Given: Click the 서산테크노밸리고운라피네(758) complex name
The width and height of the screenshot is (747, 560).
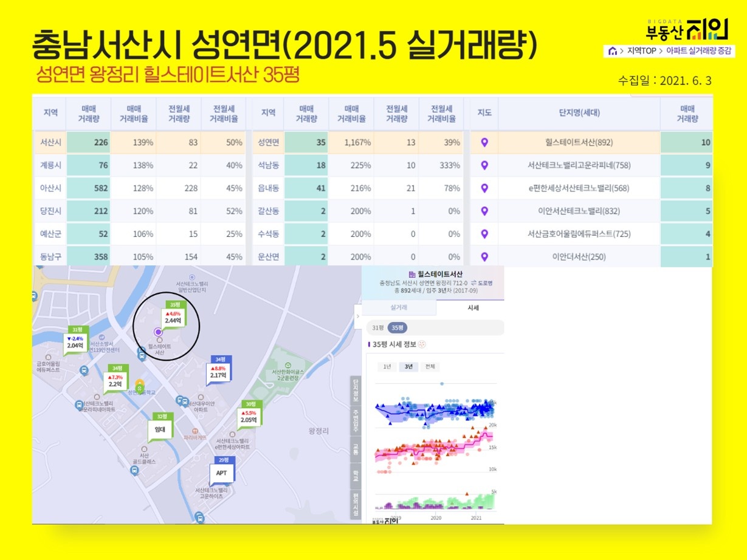Looking at the screenshot, I should 579,165.
